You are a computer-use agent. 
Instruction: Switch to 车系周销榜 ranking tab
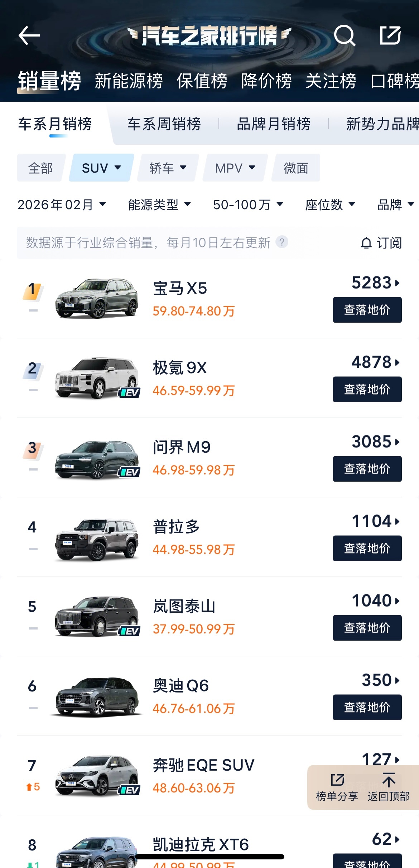pos(164,124)
